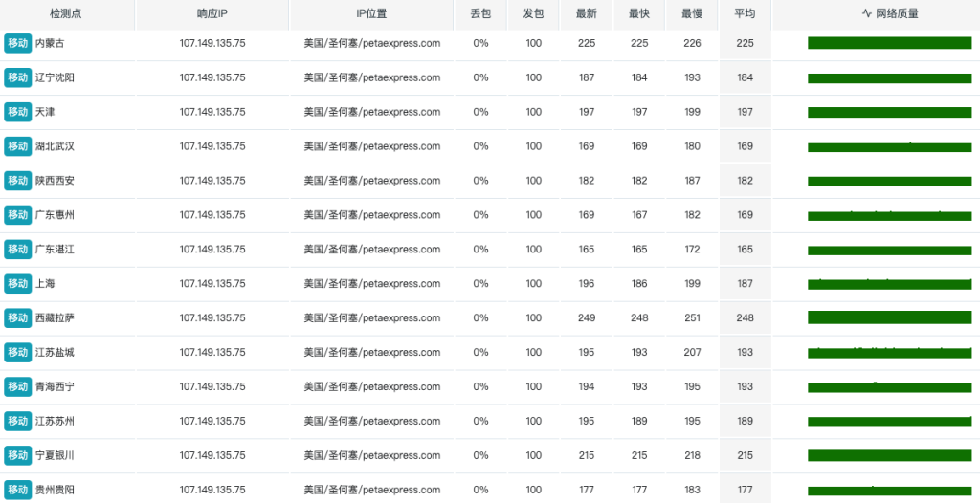Click the IP address in 陕西西安 row
The height and width of the screenshot is (503, 980).
click(212, 181)
